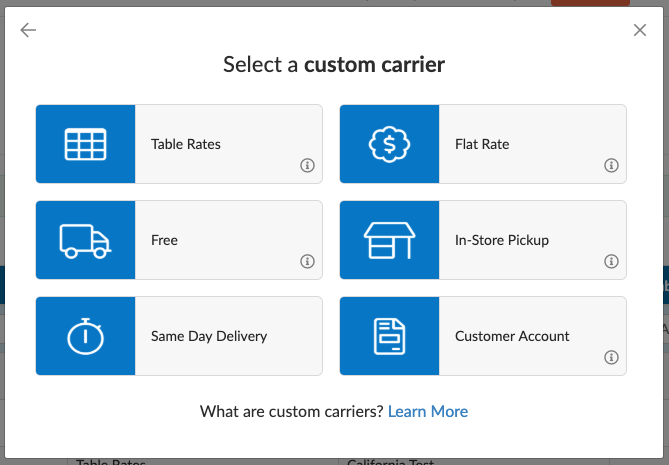
Task: Show info for Flat Rate carrier
Action: 611,166
